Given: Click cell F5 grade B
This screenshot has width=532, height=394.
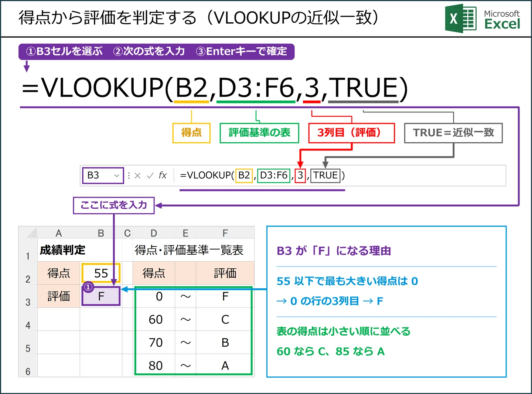Looking at the screenshot, I should pos(225,342).
